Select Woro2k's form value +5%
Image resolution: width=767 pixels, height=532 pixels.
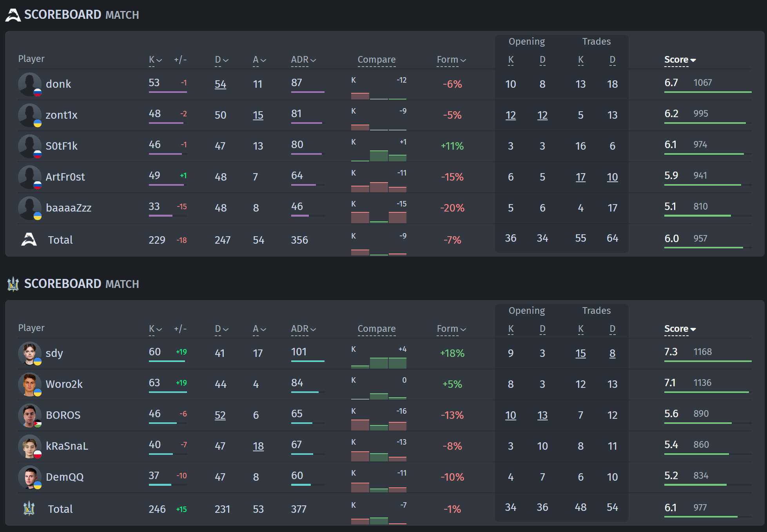point(452,384)
